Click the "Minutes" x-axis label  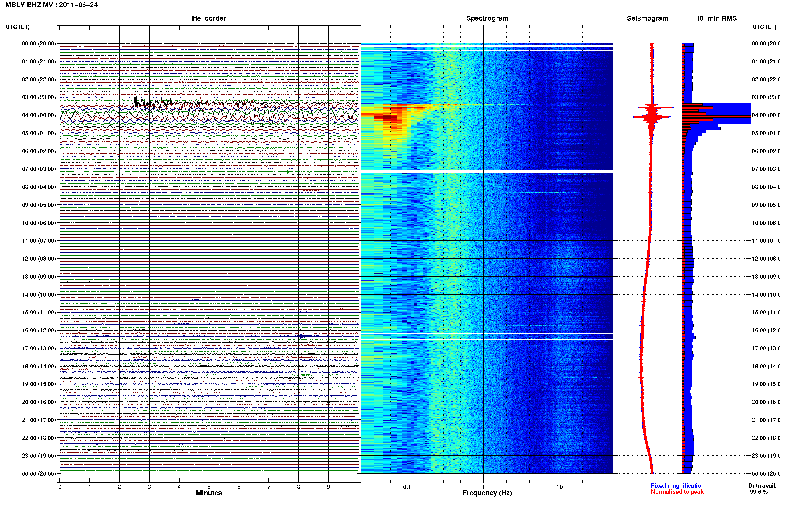click(x=209, y=493)
